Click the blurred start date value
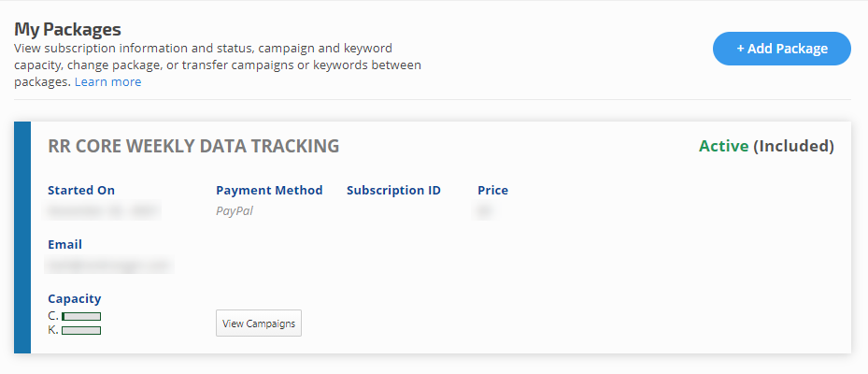The height and width of the screenshot is (374, 868). [103, 211]
